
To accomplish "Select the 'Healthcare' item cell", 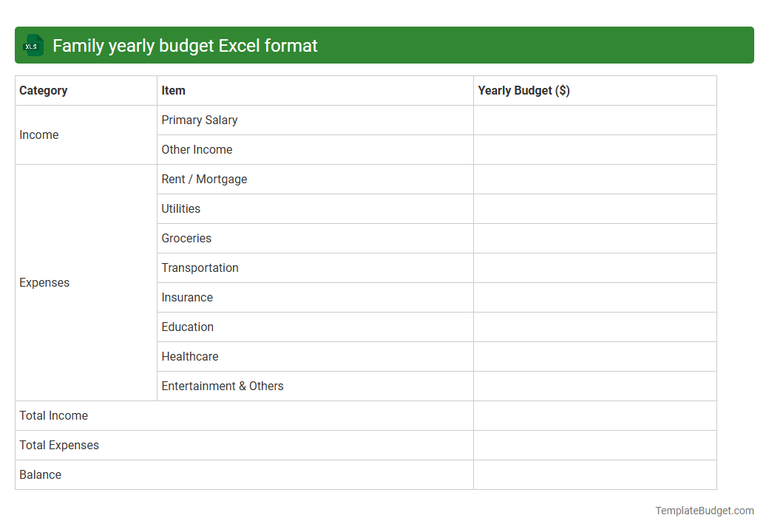I will point(190,356).
